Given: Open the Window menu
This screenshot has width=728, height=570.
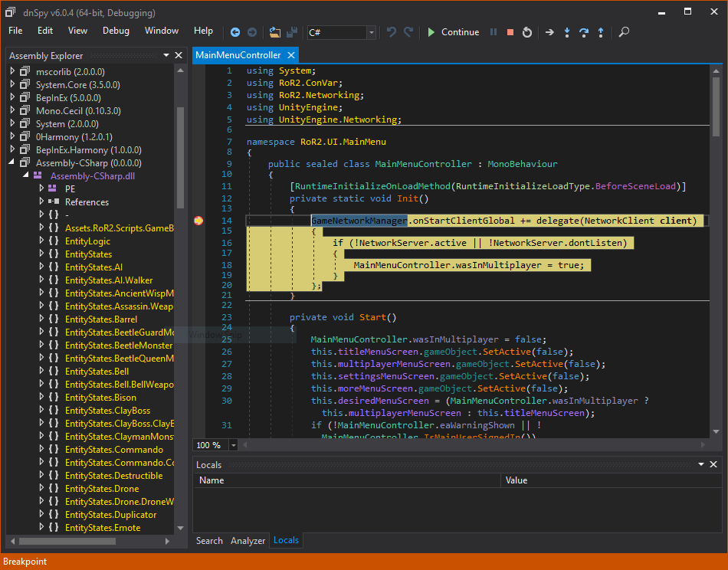Looking at the screenshot, I should pyautogui.click(x=162, y=31).
